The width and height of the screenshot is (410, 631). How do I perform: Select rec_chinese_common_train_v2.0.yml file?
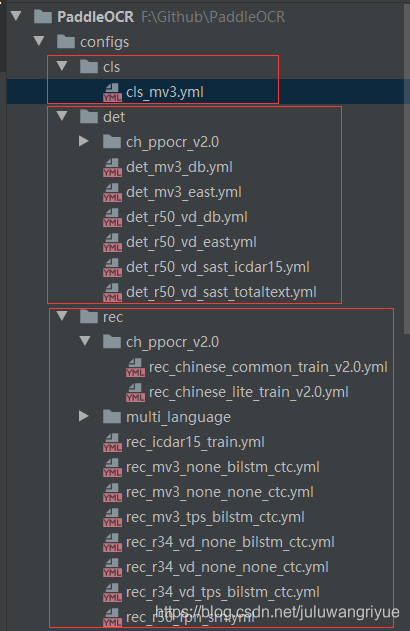click(268, 367)
